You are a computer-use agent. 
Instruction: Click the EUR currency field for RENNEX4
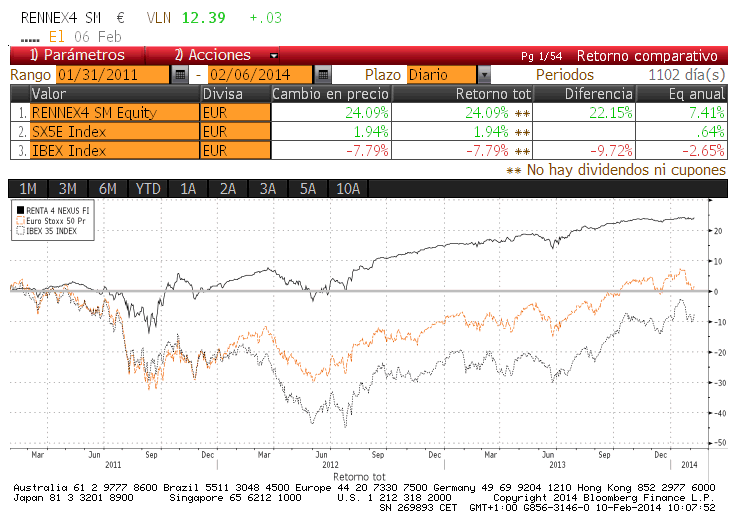[x=236, y=113]
